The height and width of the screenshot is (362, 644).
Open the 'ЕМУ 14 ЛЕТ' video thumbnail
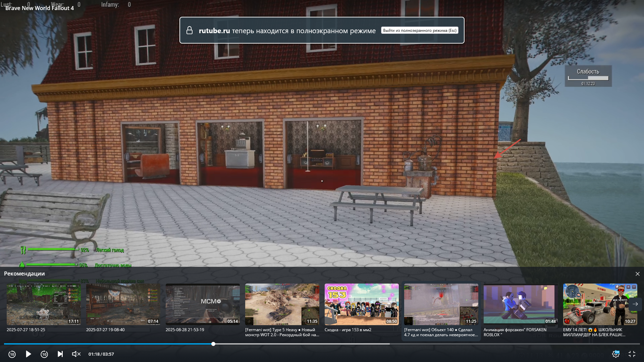tap(596, 304)
